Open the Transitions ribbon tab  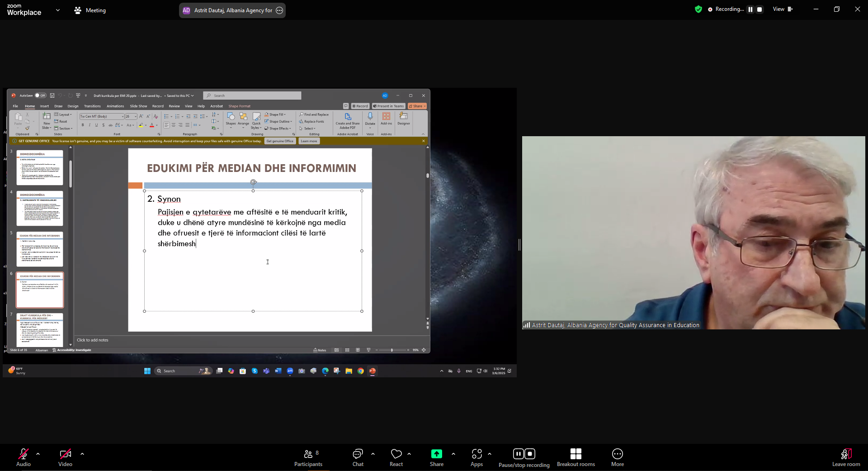(x=92, y=106)
